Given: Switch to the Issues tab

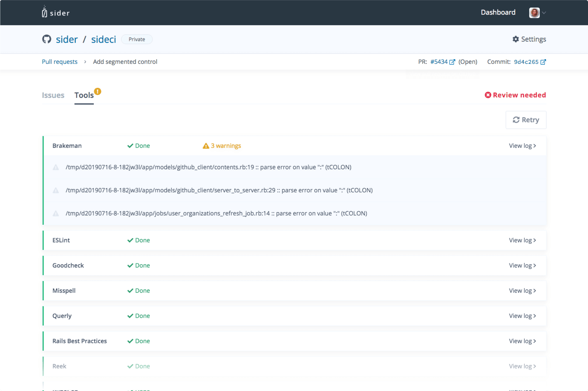Looking at the screenshot, I should 53,95.
